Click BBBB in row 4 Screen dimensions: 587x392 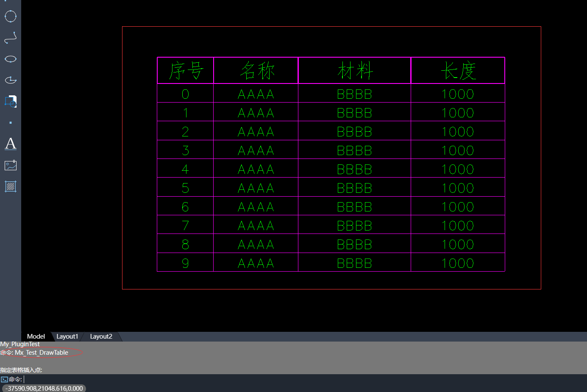[x=355, y=169]
